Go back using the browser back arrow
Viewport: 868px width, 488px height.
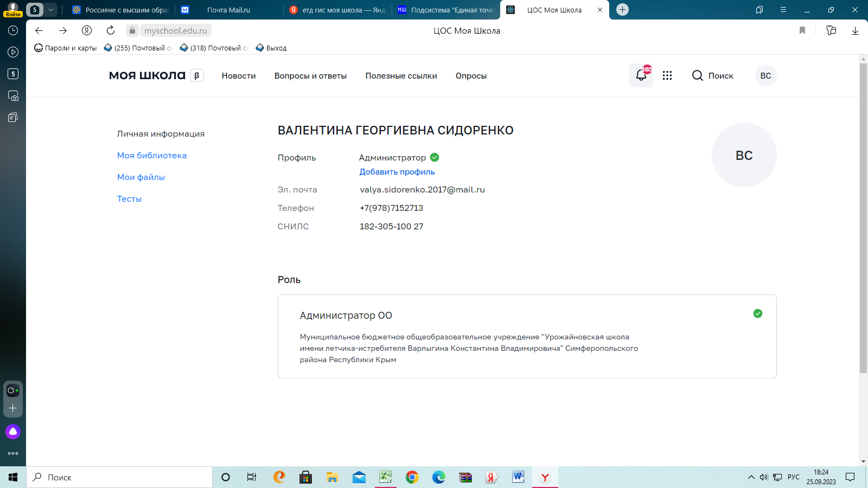point(39,30)
